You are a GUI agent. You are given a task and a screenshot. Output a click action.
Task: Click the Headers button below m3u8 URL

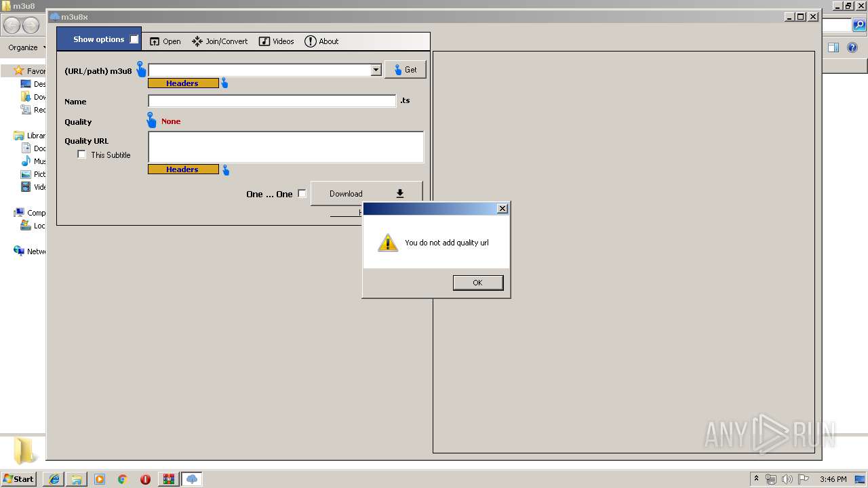[183, 83]
